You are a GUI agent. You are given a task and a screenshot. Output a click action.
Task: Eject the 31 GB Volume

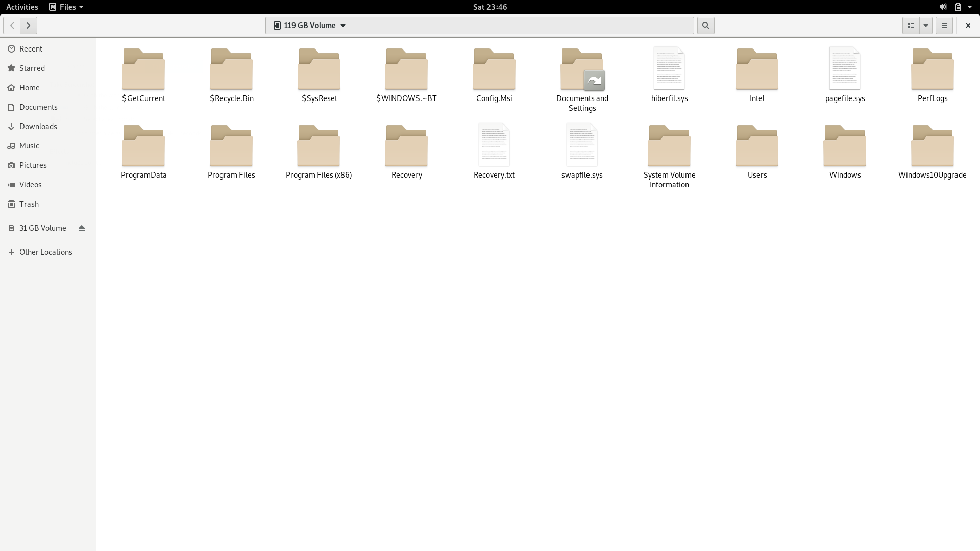point(82,228)
